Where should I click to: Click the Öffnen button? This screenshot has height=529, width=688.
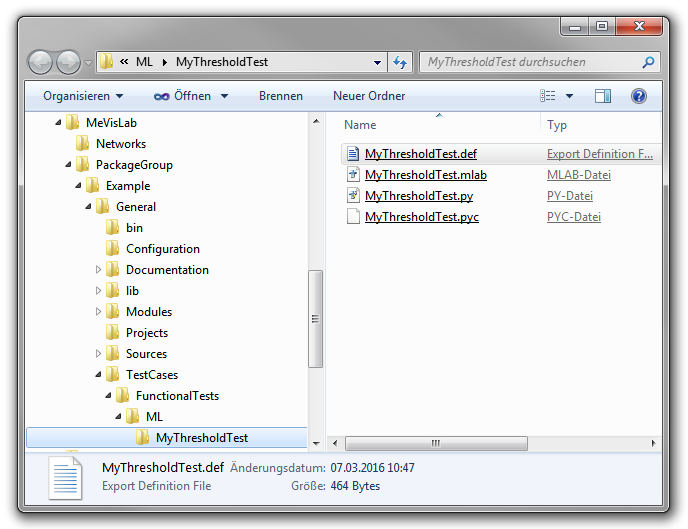click(x=183, y=96)
